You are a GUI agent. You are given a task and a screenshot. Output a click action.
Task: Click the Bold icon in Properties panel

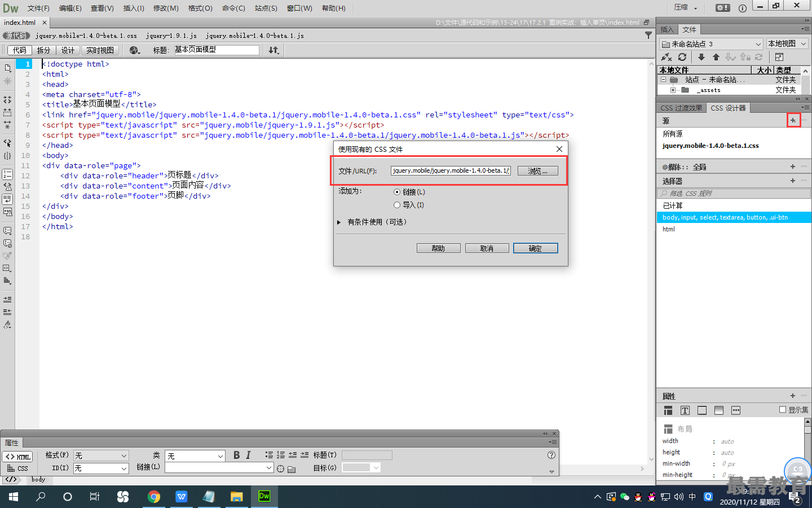(x=236, y=455)
